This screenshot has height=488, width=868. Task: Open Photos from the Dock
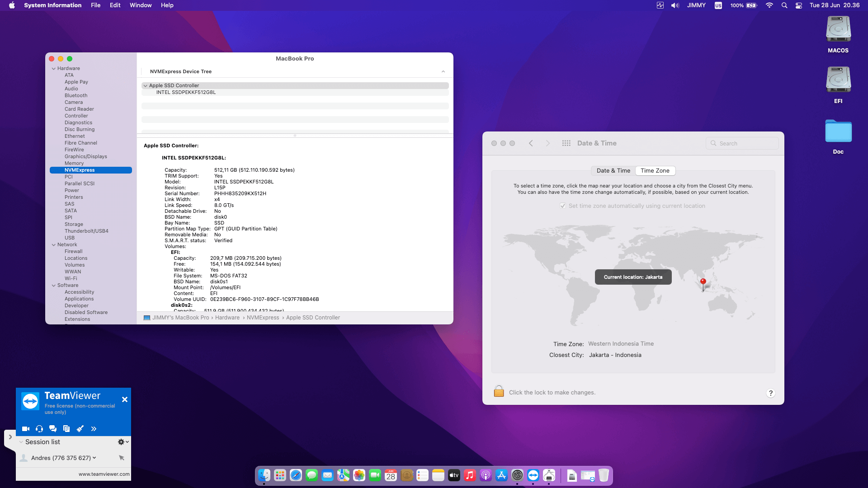pyautogui.click(x=359, y=475)
